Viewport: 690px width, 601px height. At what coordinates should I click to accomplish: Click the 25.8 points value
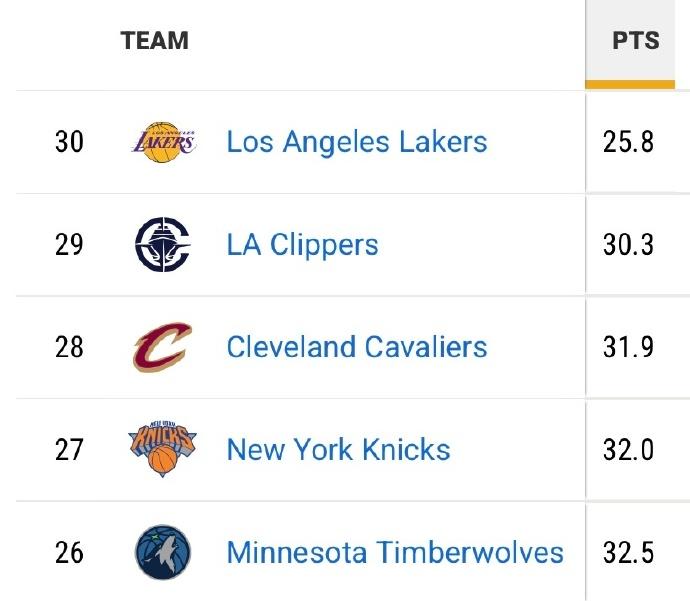[x=628, y=142]
